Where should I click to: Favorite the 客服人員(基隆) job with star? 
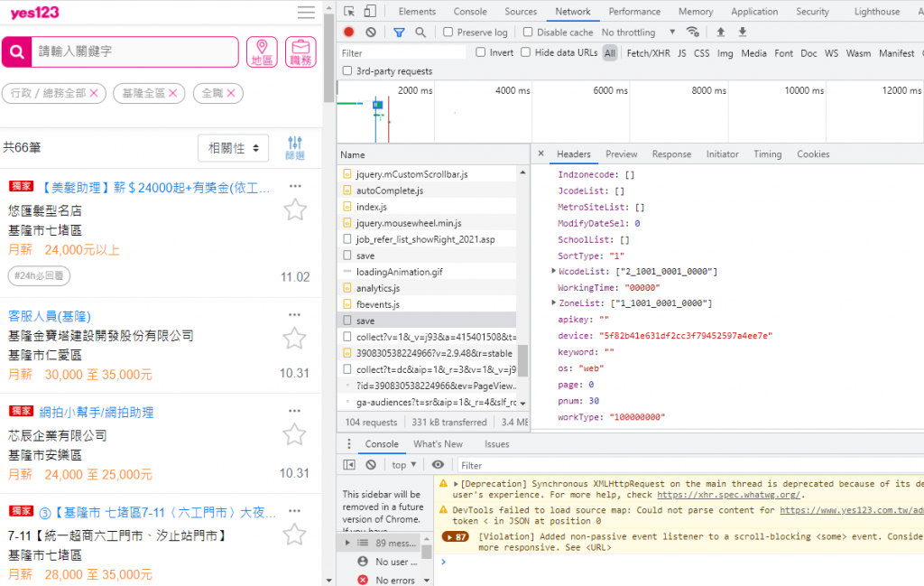294,338
